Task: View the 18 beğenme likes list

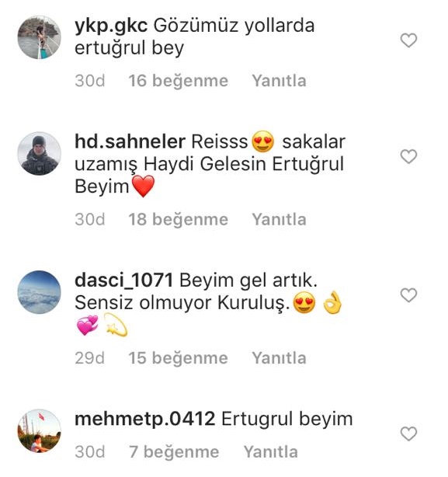Action: coord(178,220)
